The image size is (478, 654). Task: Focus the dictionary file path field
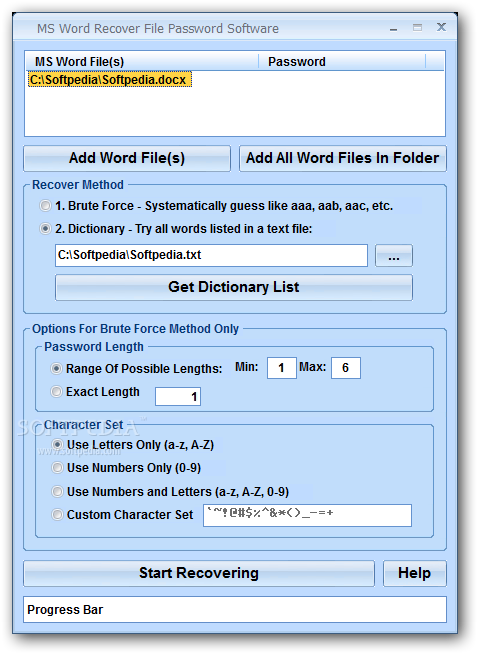click(x=211, y=255)
